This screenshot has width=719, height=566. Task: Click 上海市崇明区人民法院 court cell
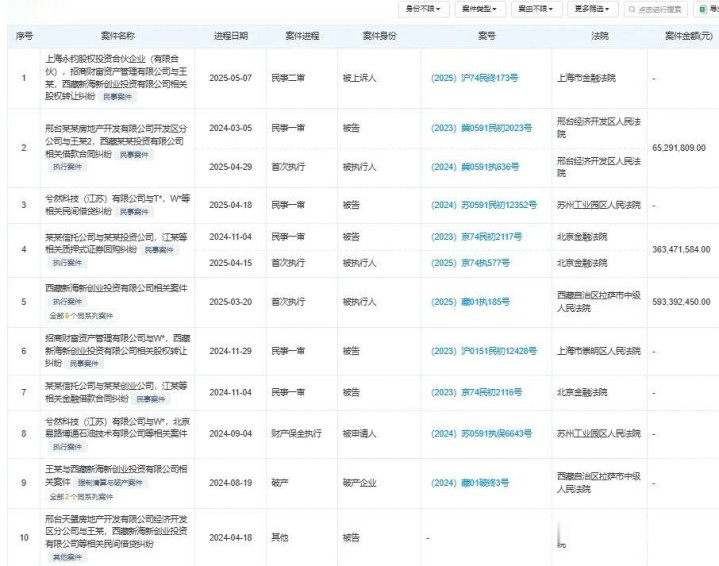[599, 351]
